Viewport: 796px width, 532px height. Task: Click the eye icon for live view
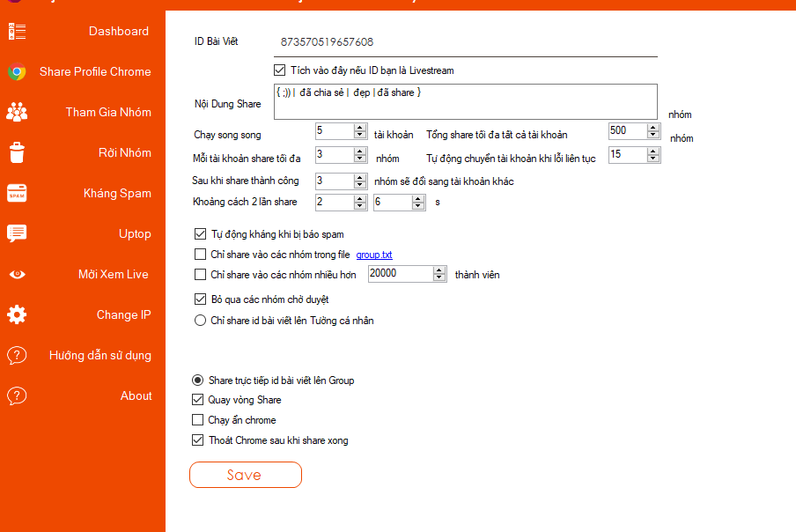point(17,275)
